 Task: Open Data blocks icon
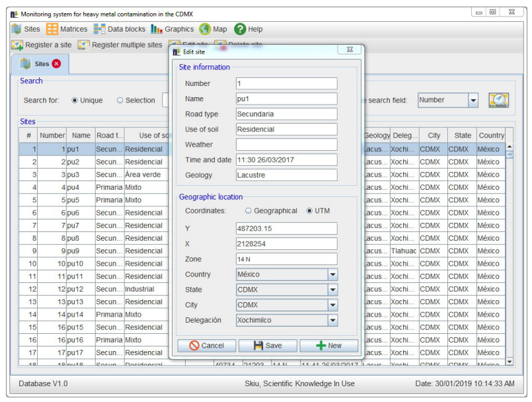[100, 29]
